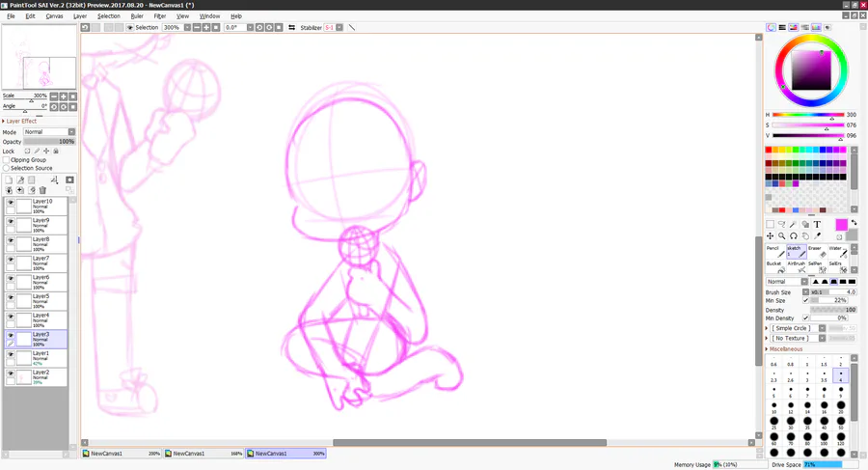Hide Layer10 with its eye icon
Viewport: 868px width, 470px height.
coord(11,203)
